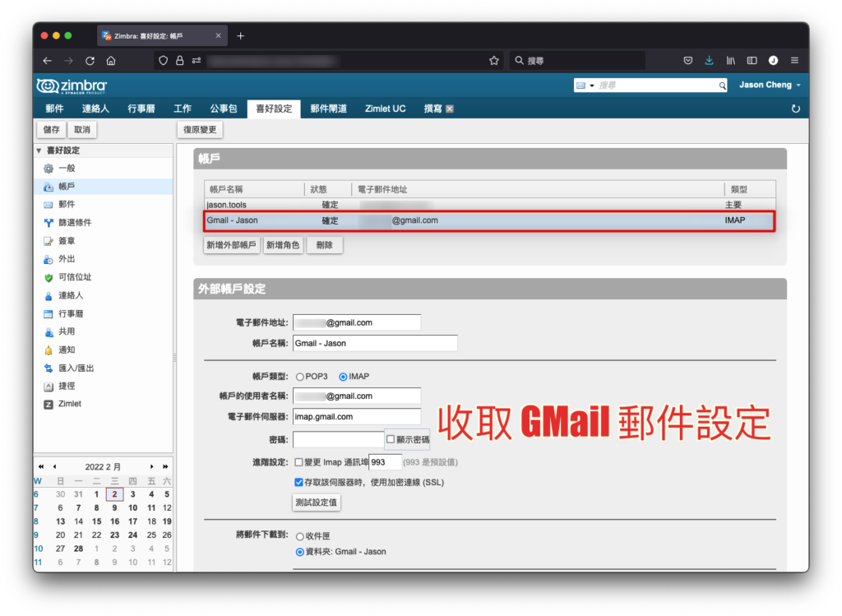842x616 pixels.
Task: Switch to the 連絡人 contacts tab
Action: (95, 109)
